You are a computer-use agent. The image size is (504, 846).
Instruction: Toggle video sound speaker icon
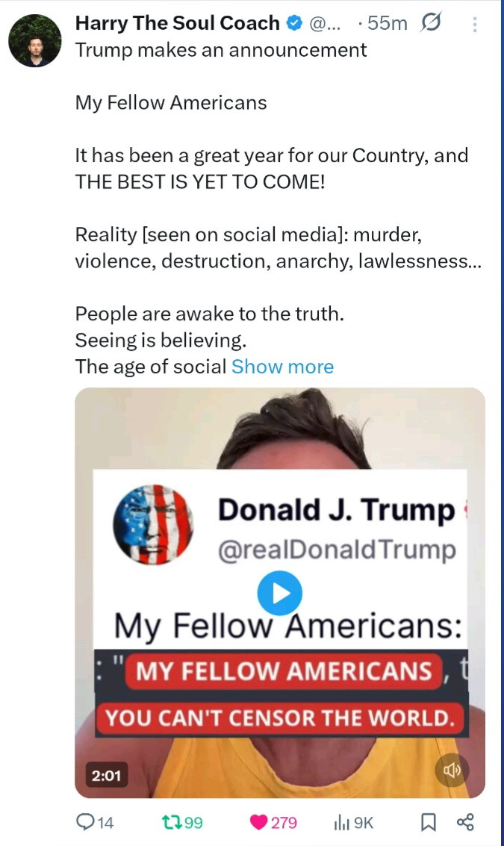click(452, 770)
